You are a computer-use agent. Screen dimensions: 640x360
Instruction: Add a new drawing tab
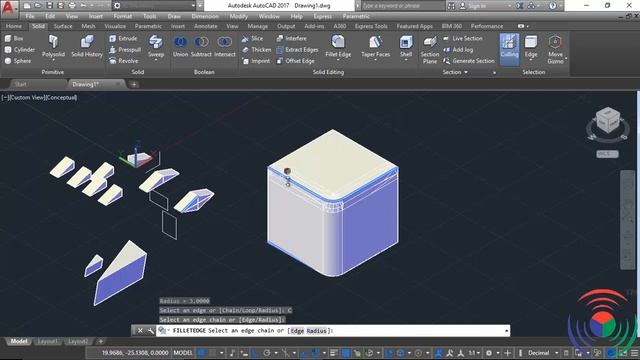(134, 84)
